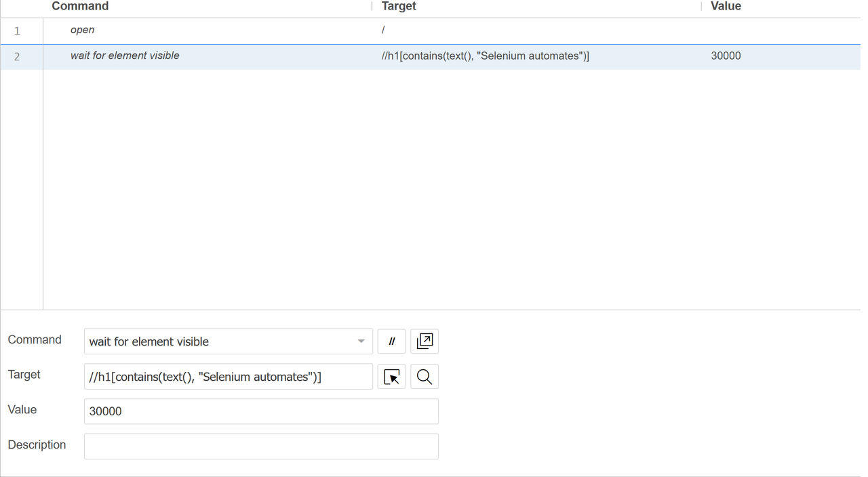Click the Target input field in editor
This screenshot has height=477, width=868.
(x=229, y=377)
